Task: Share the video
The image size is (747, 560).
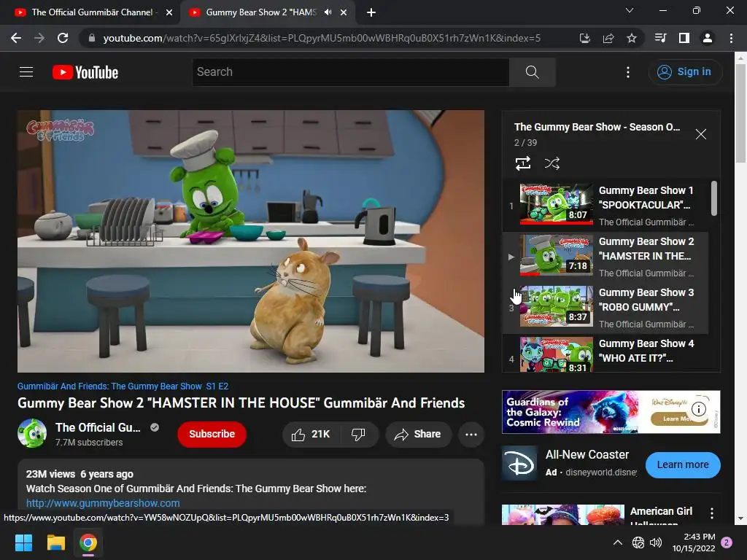Action: [x=418, y=435]
